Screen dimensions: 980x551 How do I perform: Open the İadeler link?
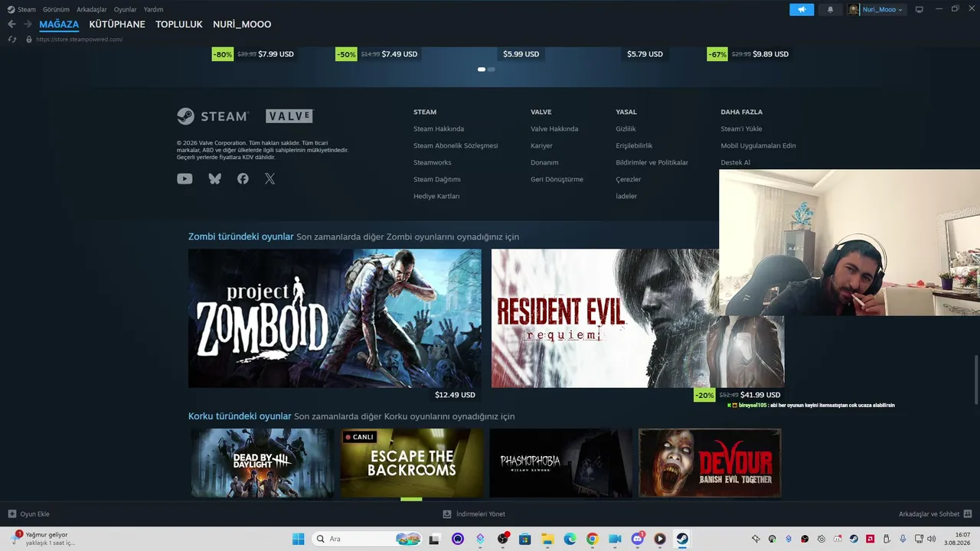[626, 196]
